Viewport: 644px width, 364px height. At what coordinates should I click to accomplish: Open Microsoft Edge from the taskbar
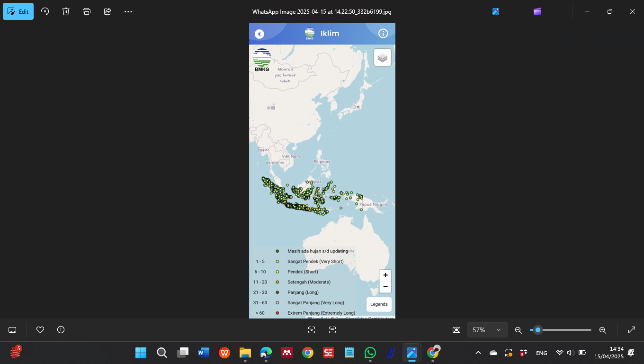(x=266, y=353)
